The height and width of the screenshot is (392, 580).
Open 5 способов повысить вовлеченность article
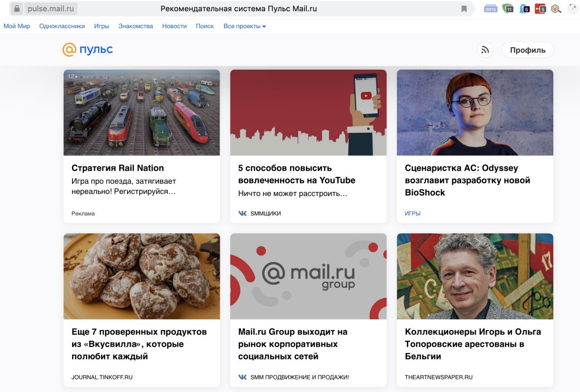pos(297,174)
